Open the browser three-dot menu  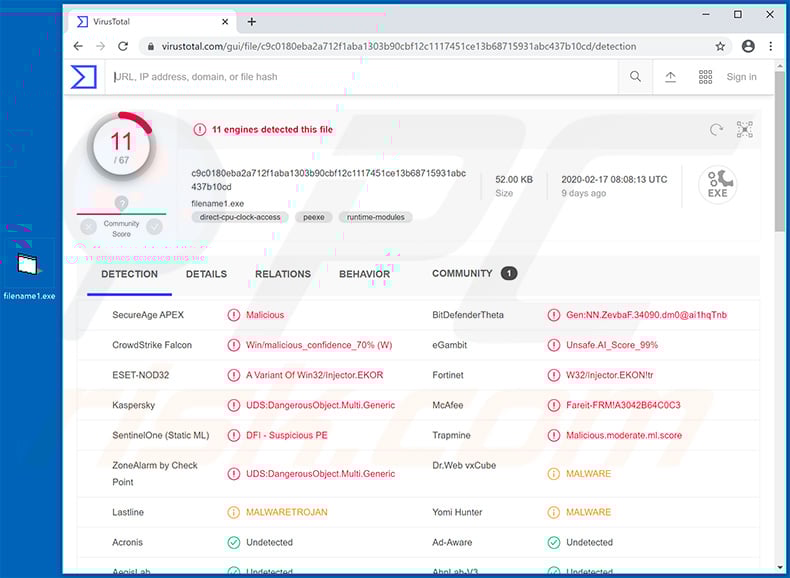tap(770, 46)
